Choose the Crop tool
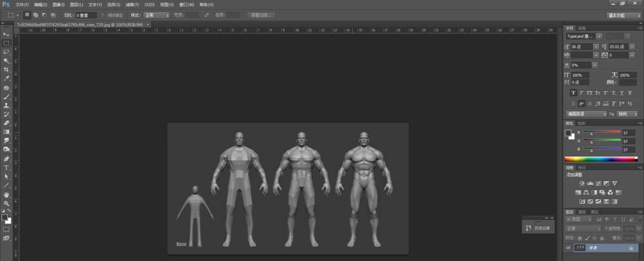644x261 pixels. click(x=6, y=69)
